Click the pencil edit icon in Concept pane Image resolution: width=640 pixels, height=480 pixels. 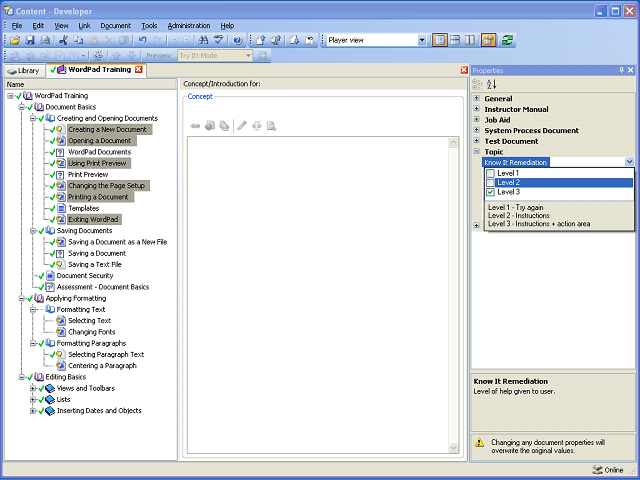242,126
